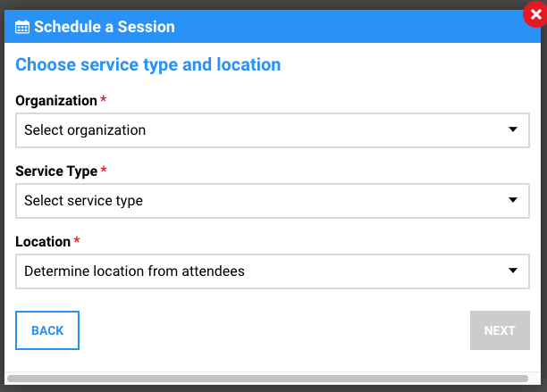Viewport: 547px width, 392px height.
Task: Click the Location field label
Action: [x=43, y=242]
